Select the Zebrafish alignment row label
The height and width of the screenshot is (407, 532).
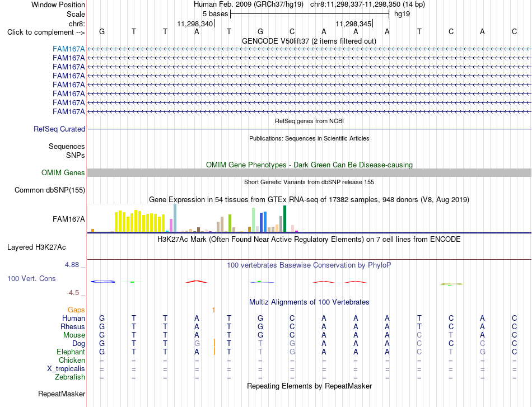point(70,377)
